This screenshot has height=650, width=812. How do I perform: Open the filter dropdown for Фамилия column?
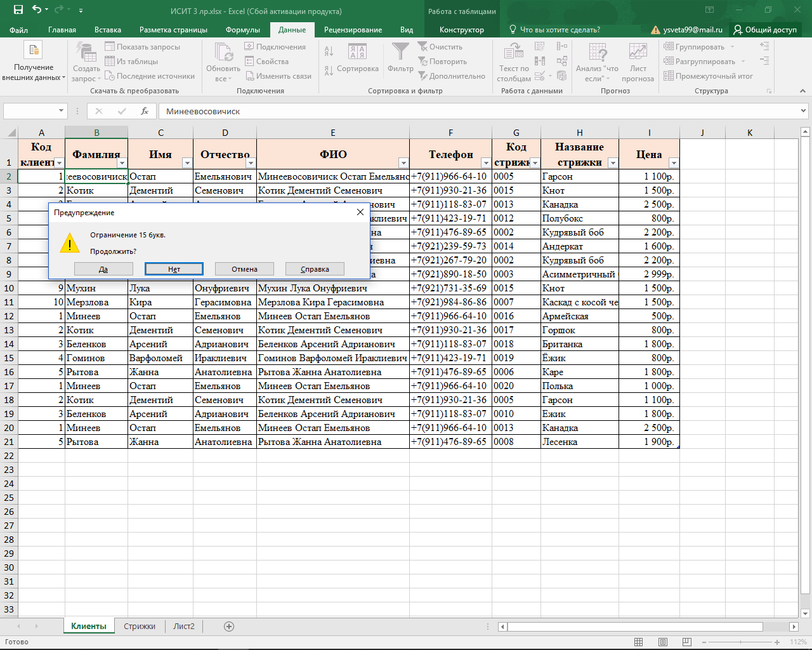click(x=122, y=163)
